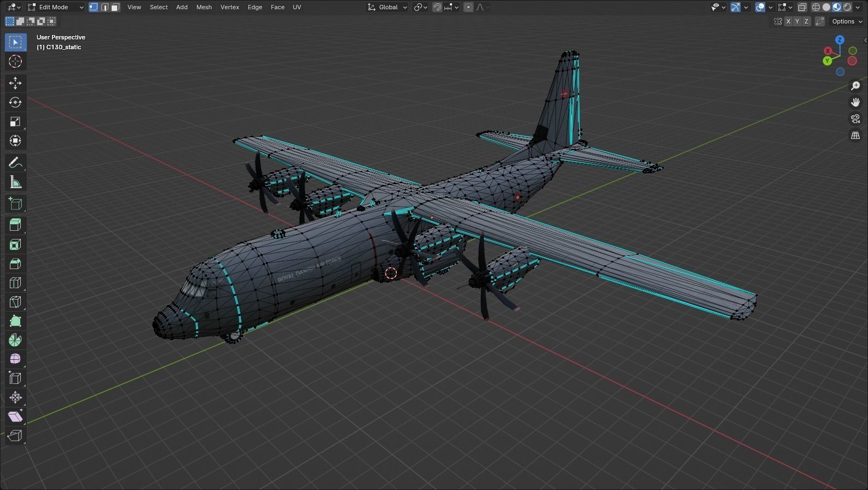Open gizmo settings dropdown arrow
This screenshot has width=868, height=490.
click(746, 7)
